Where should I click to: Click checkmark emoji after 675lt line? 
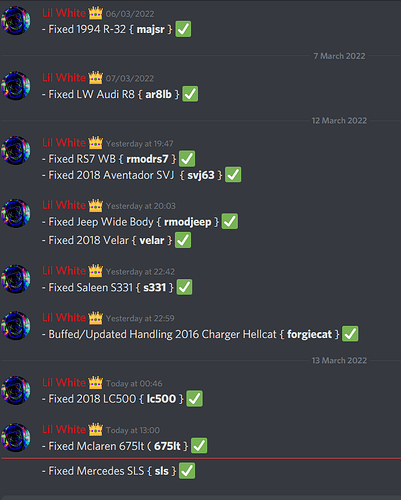tap(199, 446)
